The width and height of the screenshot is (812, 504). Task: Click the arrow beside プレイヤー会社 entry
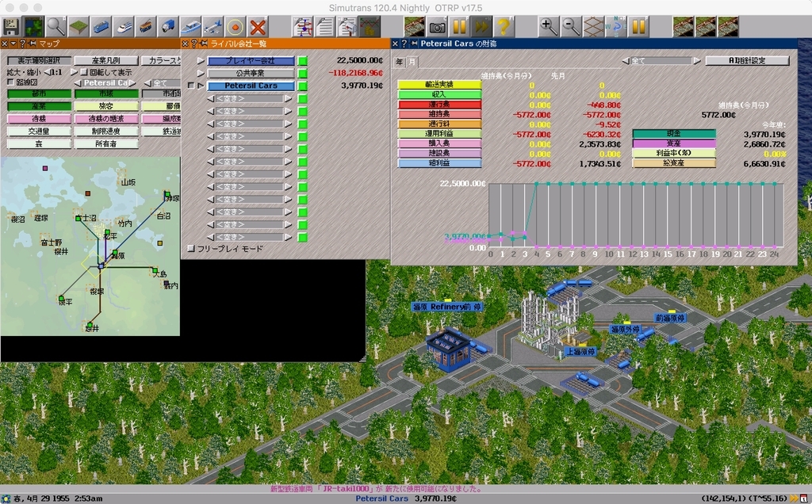point(201,59)
